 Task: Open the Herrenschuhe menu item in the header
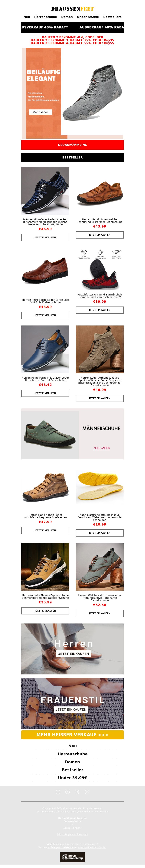click(46, 17)
